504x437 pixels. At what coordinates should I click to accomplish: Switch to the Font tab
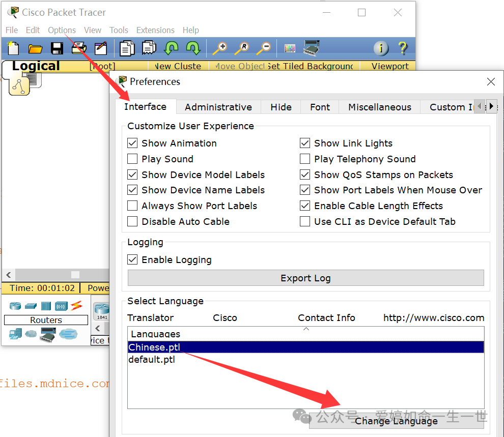point(320,107)
